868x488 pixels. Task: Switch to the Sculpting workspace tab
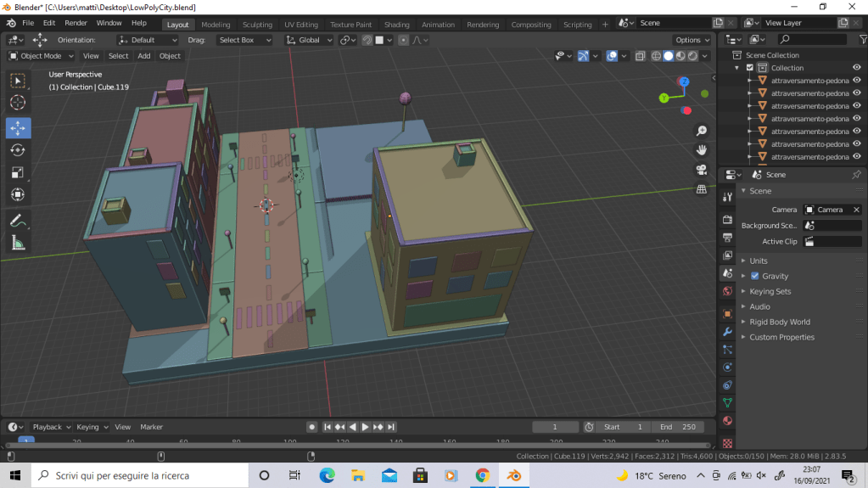[257, 25]
